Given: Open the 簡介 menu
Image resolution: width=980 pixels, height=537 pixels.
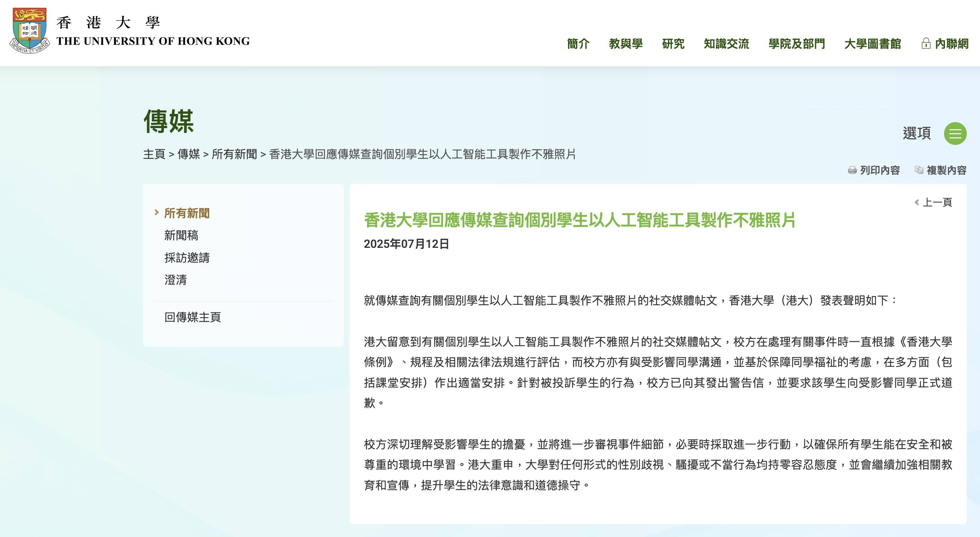Looking at the screenshot, I should (x=578, y=44).
